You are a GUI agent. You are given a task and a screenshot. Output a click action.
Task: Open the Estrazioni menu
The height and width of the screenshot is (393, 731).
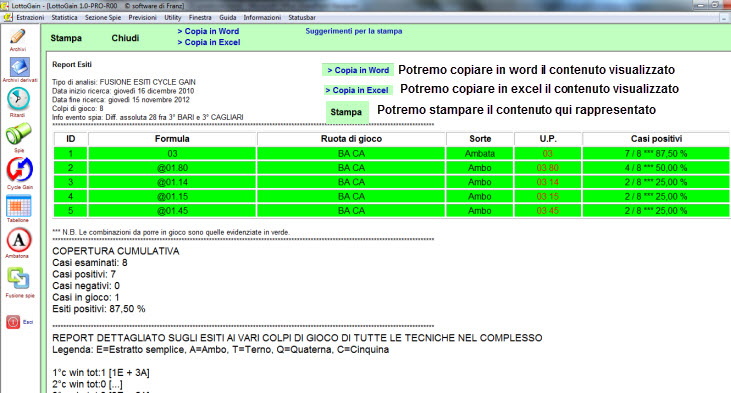30,17
